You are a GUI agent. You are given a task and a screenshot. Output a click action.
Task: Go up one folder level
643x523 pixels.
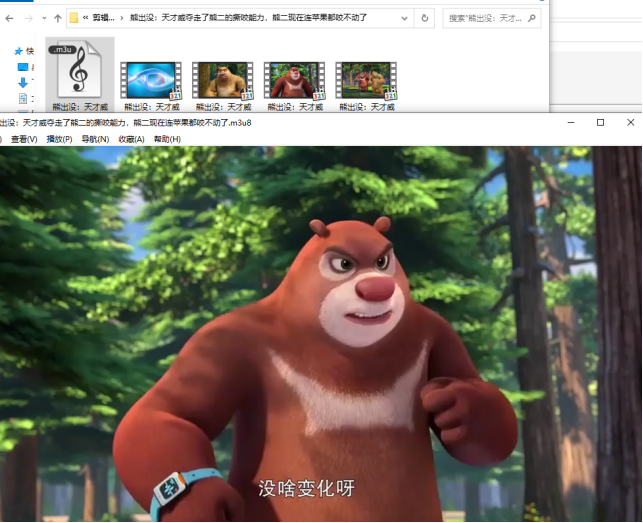(x=57, y=18)
